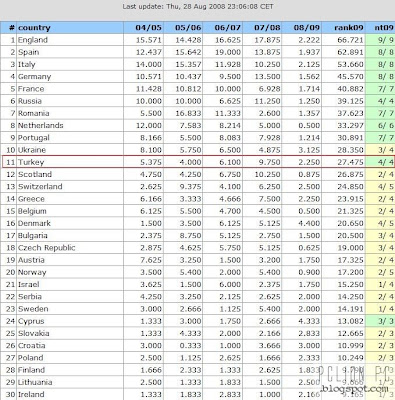Select the Scotland country name

35,174
